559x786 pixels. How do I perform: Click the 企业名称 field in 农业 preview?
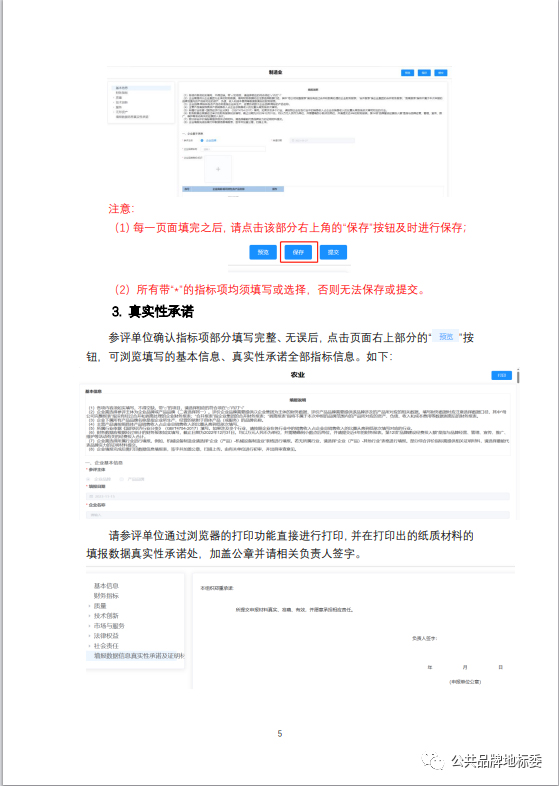pyautogui.click(x=298, y=515)
